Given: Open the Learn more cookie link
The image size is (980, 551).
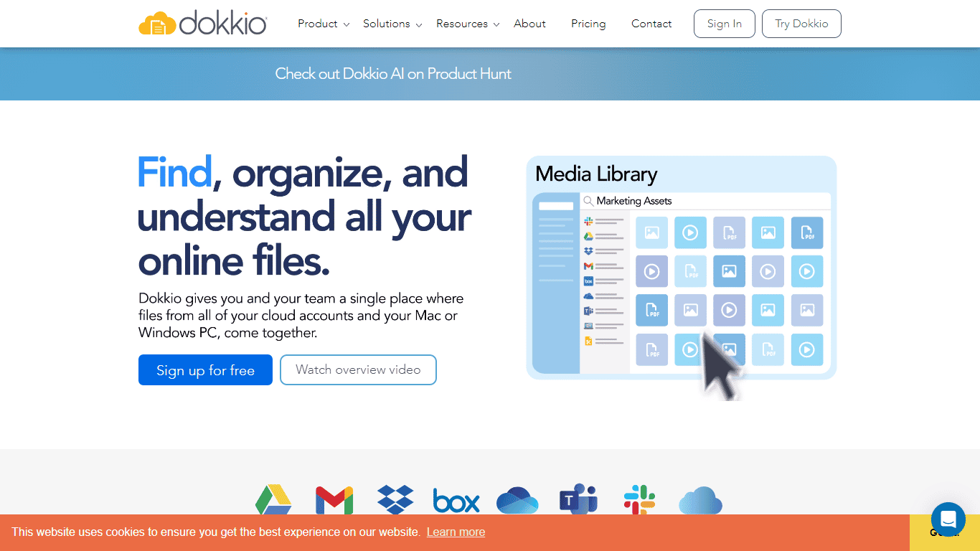Looking at the screenshot, I should [x=456, y=532].
